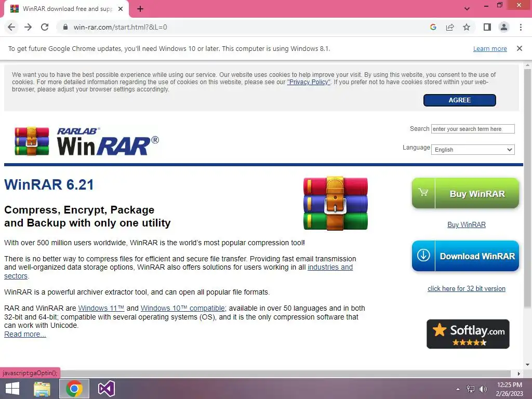
Task: Click the WinRAR 6.21 heading
Action: [x=49, y=185]
